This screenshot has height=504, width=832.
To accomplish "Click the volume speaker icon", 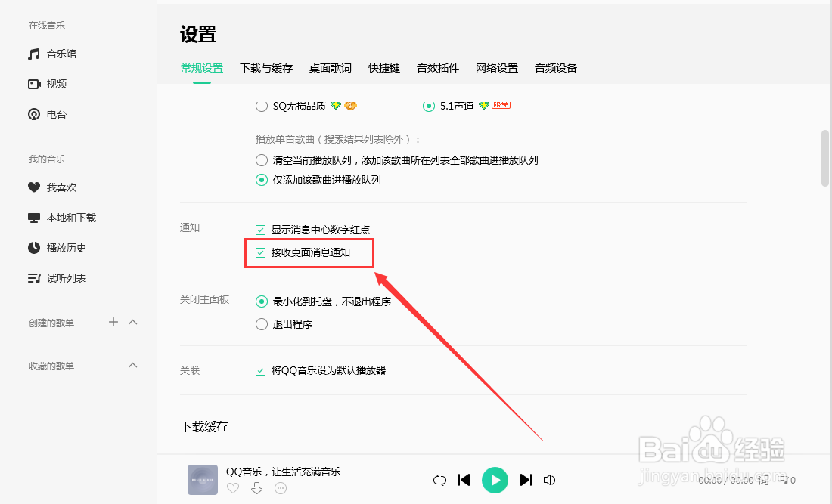I will [549, 479].
